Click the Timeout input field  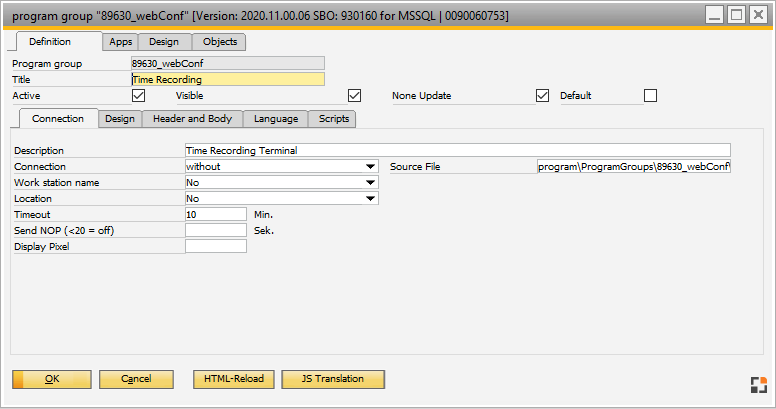click(216, 214)
